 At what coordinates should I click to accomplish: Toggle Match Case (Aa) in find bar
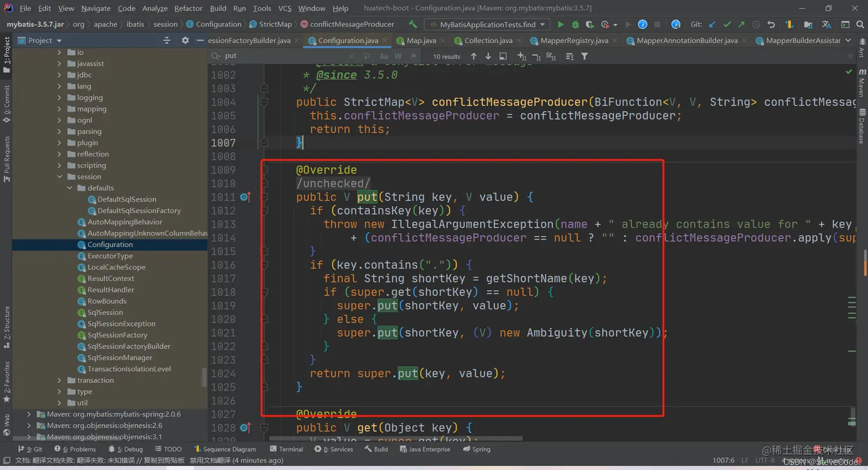tap(383, 56)
